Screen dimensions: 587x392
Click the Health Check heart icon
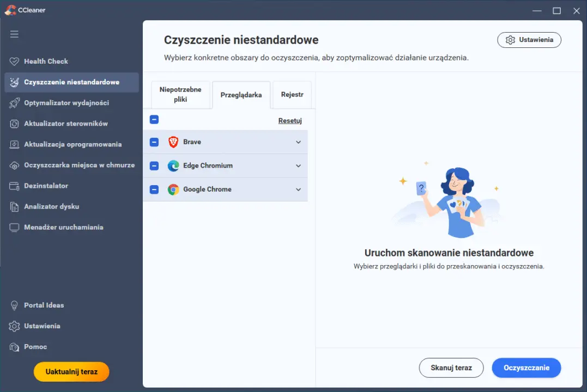pyautogui.click(x=15, y=62)
